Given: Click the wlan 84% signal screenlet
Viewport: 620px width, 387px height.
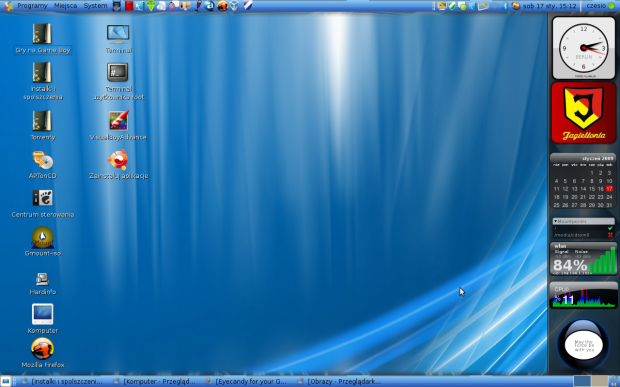Looking at the screenshot, I should point(584,259).
